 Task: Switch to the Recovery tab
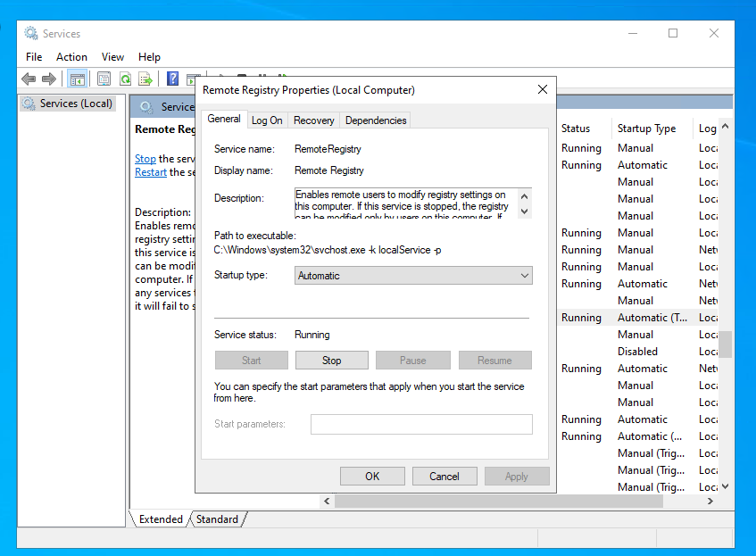click(314, 120)
